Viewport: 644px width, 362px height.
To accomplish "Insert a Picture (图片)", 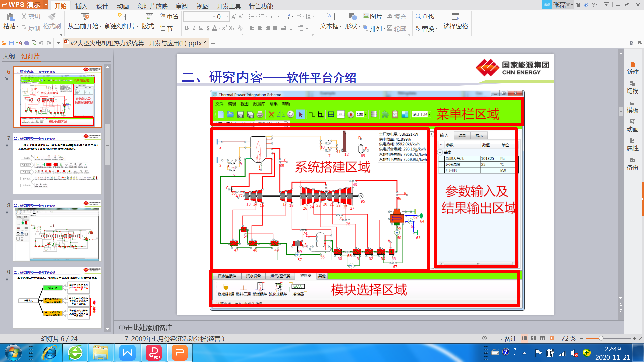I will [x=372, y=16].
